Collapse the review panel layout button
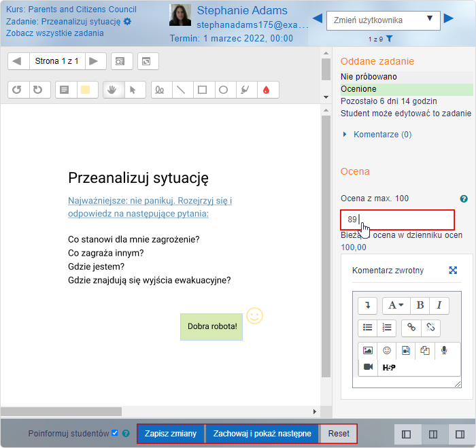 tap(406, 434)
